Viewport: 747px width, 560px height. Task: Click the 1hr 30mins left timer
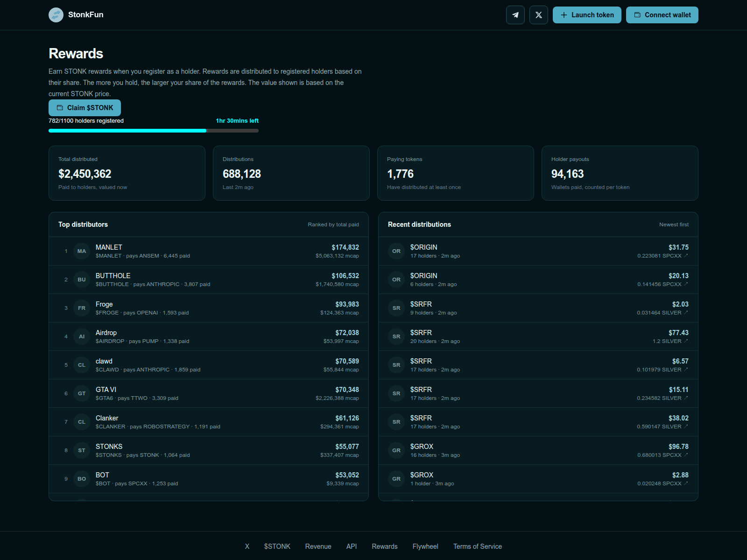237,121
